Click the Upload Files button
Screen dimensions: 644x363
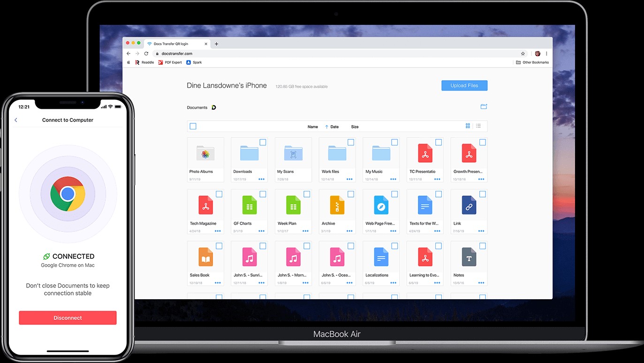[x=464, y=85]
